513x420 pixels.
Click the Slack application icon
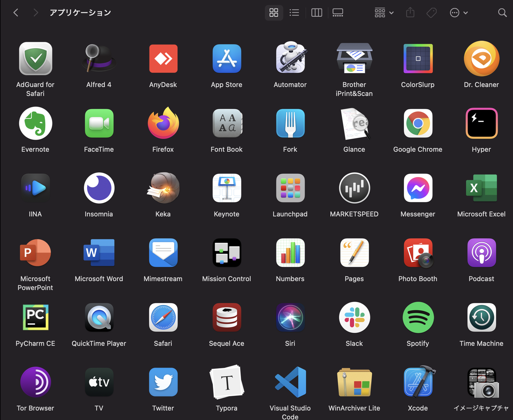354,317
